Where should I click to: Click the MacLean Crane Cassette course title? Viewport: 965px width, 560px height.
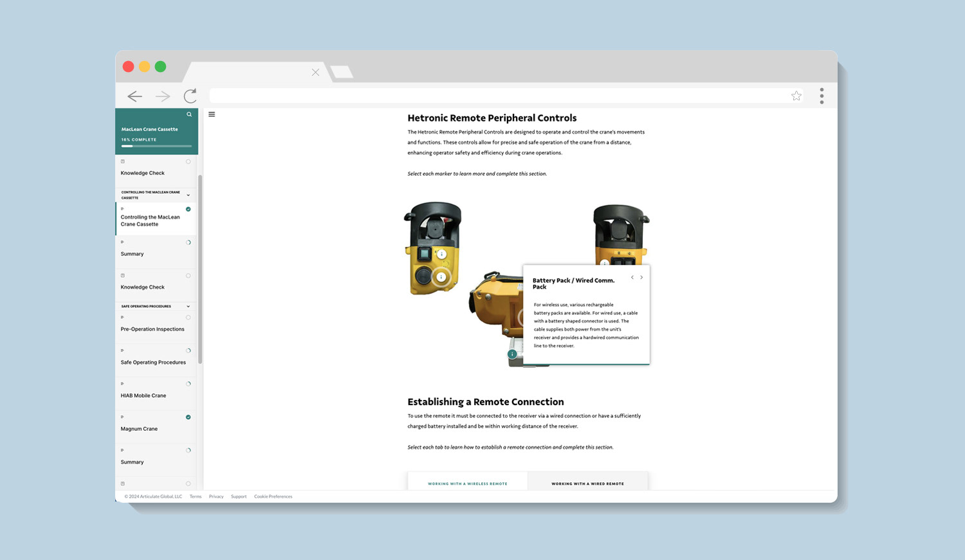149,129
